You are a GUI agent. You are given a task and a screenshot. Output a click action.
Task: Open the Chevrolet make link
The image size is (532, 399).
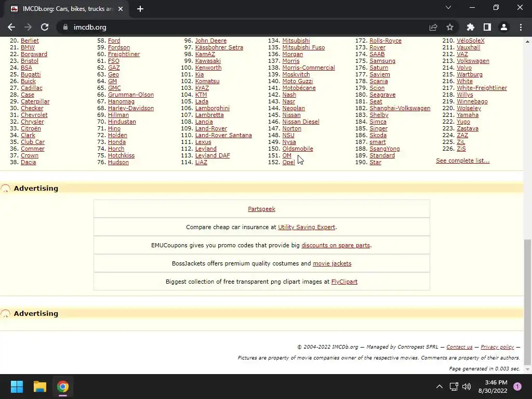(x=34, y=115)
